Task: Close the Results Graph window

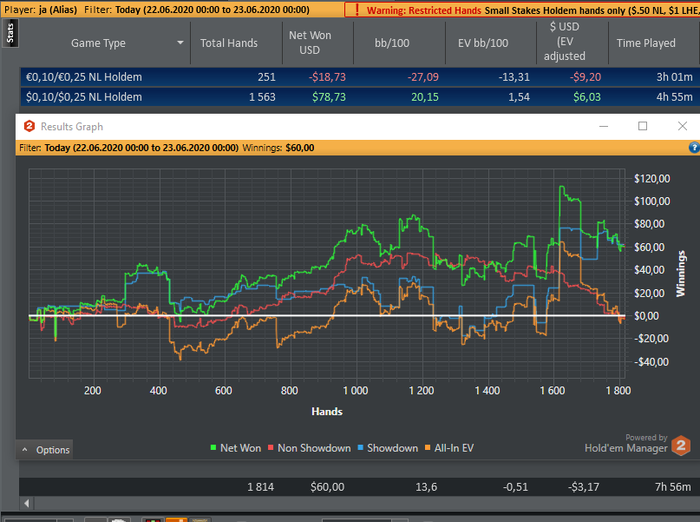Action: [x=682, y=126]
